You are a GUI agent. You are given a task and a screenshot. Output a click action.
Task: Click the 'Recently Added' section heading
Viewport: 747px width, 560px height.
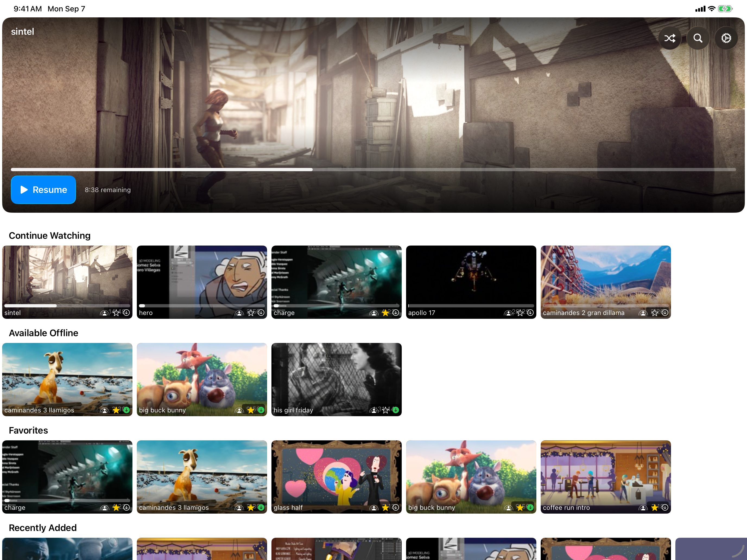tap(43, 528)
